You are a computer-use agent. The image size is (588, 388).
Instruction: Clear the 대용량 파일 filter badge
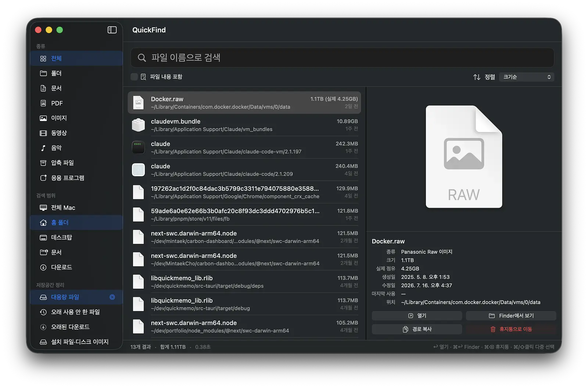[x=112, y=297]
